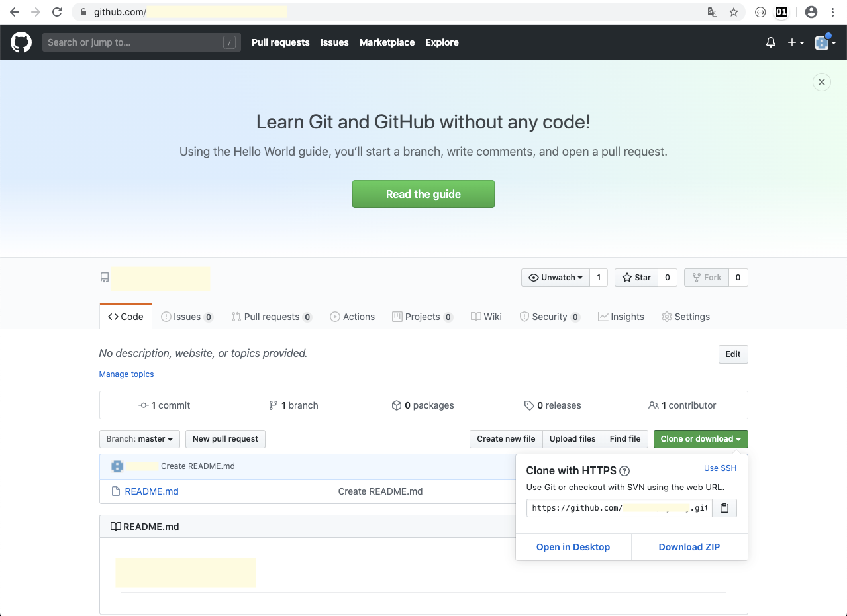Click the watchers count 1
The width and height of the screenshot is (847, 616).
[x=599, y=278]
